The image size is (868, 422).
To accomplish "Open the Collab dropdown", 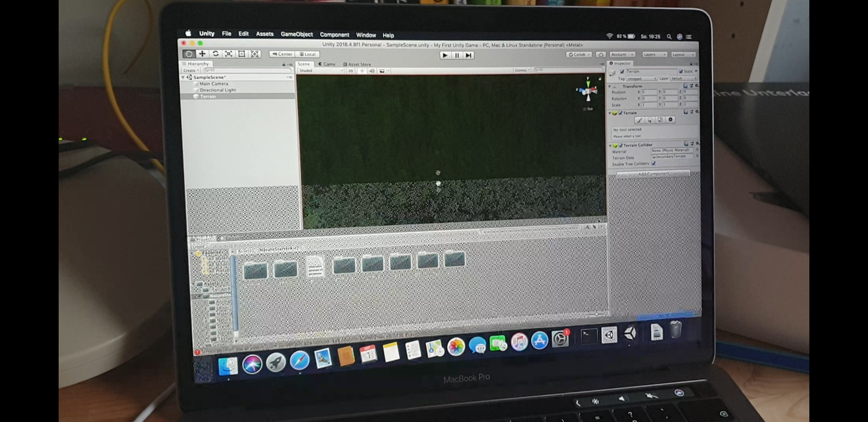I will (x=579, y=55).
